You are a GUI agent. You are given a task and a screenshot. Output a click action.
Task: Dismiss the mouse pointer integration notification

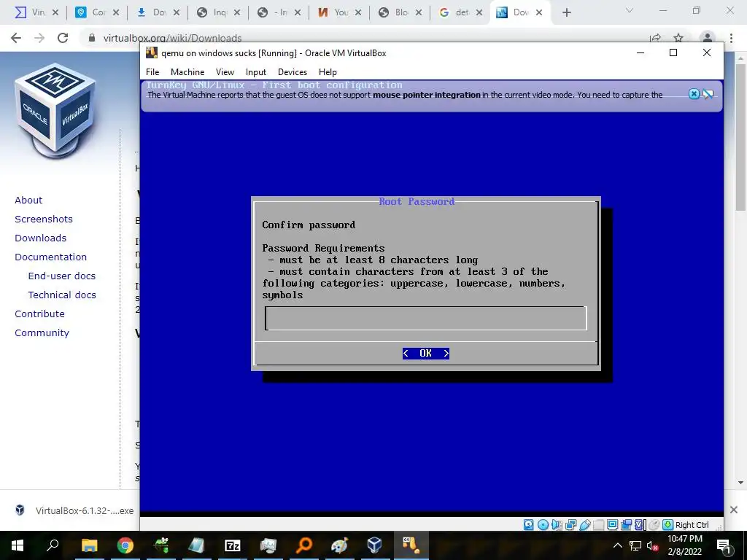click(x=694, y=94)
